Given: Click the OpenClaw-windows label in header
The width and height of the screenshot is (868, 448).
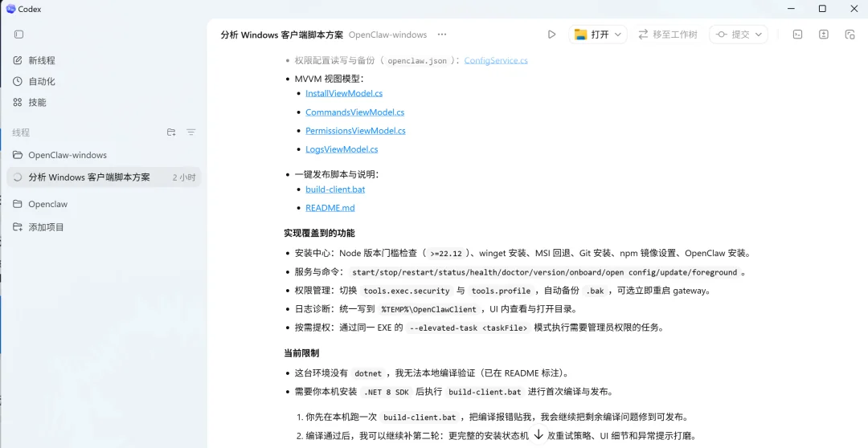Looking at the screenshot, I should click(387, 35).
